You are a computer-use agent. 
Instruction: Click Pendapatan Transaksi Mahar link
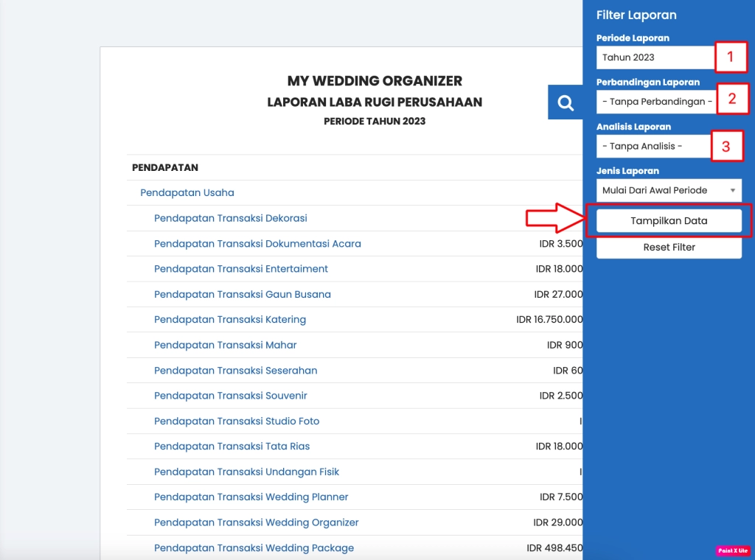click(225, 345)
